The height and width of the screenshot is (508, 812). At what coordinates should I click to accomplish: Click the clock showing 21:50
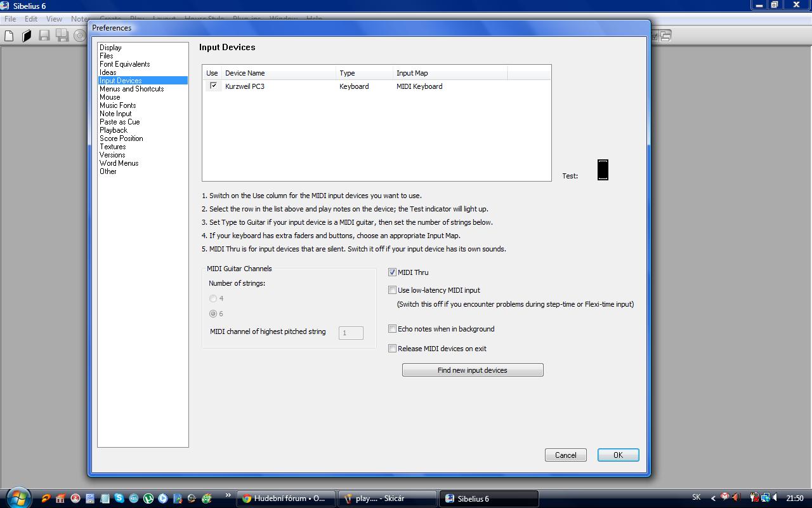[795, 498]
